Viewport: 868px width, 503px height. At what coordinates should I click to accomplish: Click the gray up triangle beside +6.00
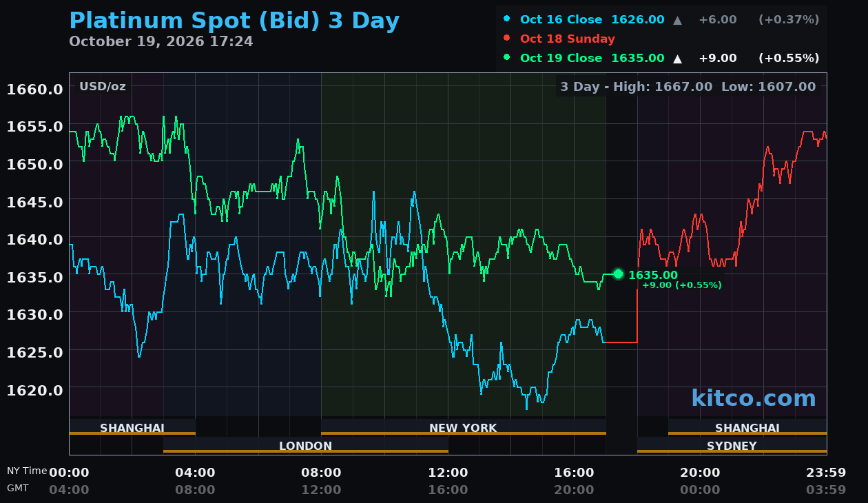tap(678, 20)
